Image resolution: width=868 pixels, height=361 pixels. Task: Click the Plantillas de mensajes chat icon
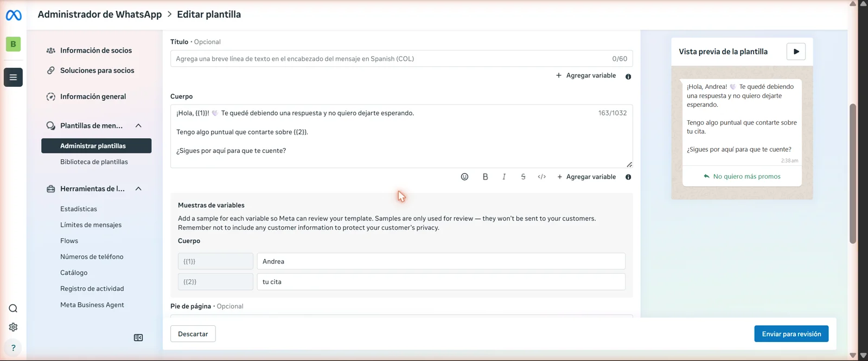(50, 126)
